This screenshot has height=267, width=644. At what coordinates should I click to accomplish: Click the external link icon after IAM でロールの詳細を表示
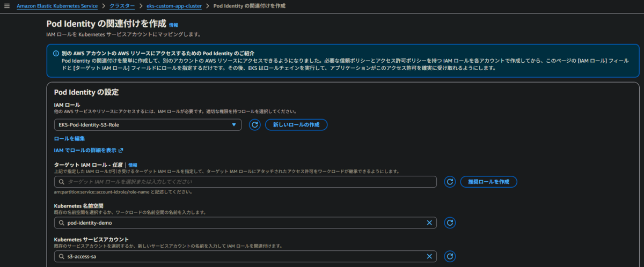click(x=121, y=150)
